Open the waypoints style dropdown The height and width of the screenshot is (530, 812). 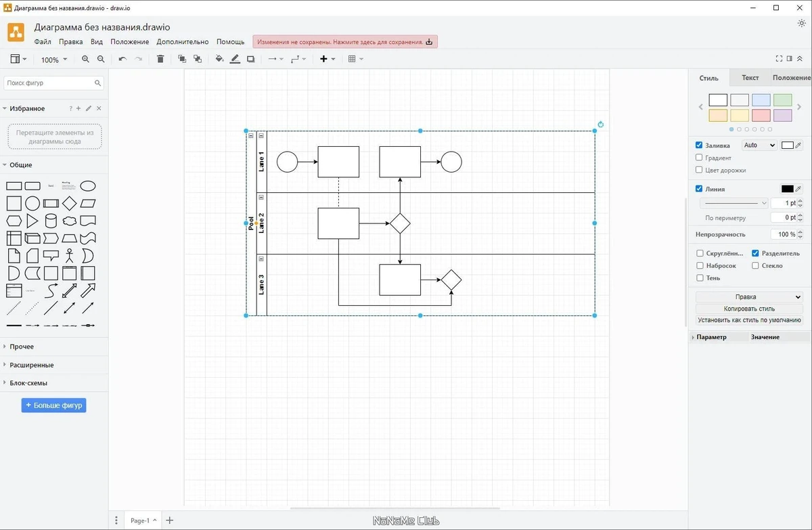coord(298,60)
